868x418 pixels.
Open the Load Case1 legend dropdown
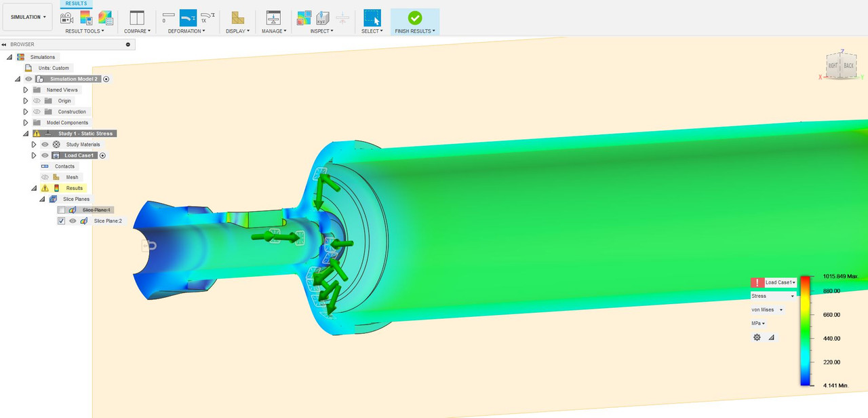780,282
